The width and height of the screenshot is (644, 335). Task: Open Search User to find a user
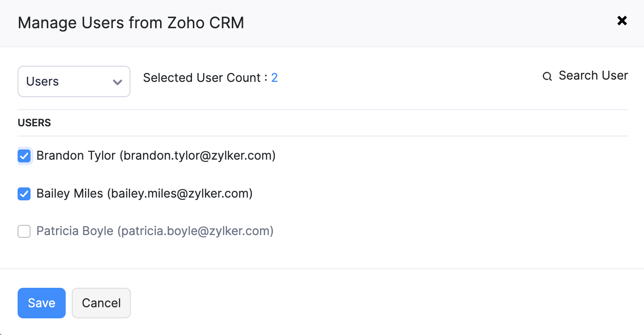[x=594, y=75]
